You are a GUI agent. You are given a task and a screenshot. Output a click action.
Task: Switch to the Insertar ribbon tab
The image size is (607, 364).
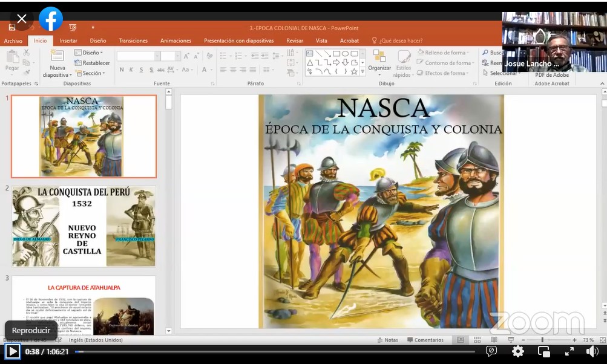68,41
